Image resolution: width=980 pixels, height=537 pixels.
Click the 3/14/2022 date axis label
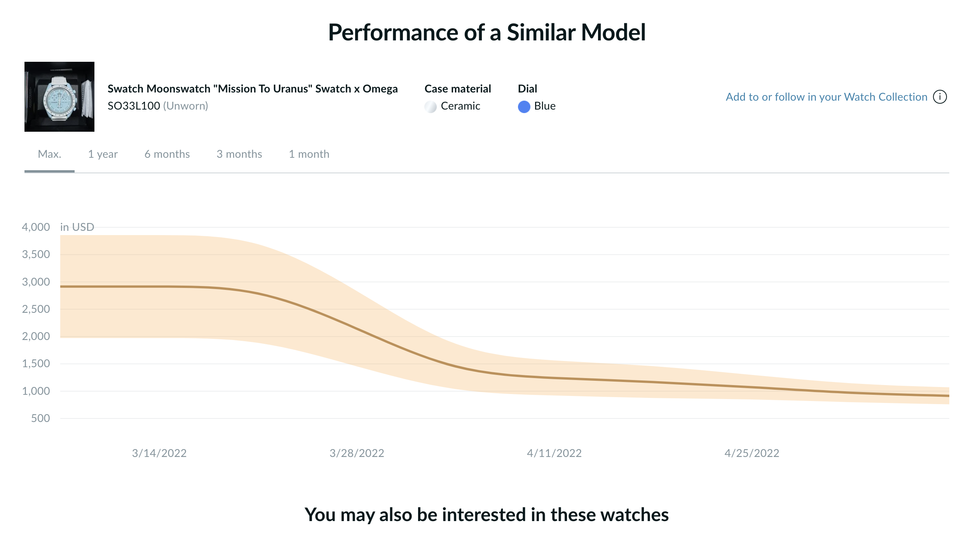(159, 453)
